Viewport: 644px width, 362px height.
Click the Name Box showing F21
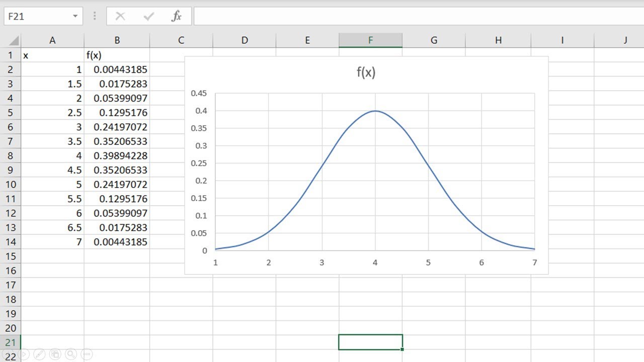(x=35, y=17)
